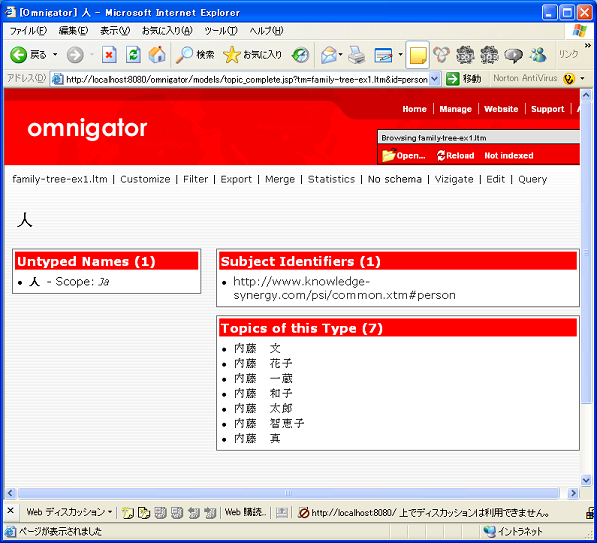Open the Filter link

[x=195, y=179]
